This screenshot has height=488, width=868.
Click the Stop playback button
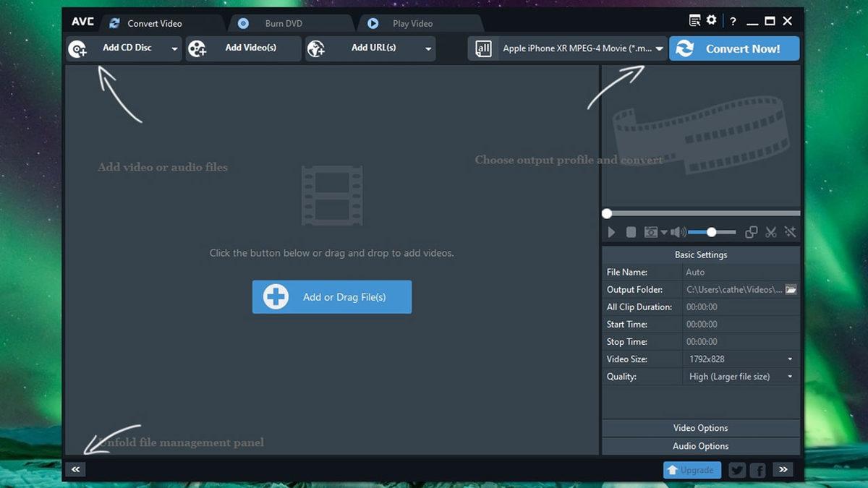(x=631, y=231)
